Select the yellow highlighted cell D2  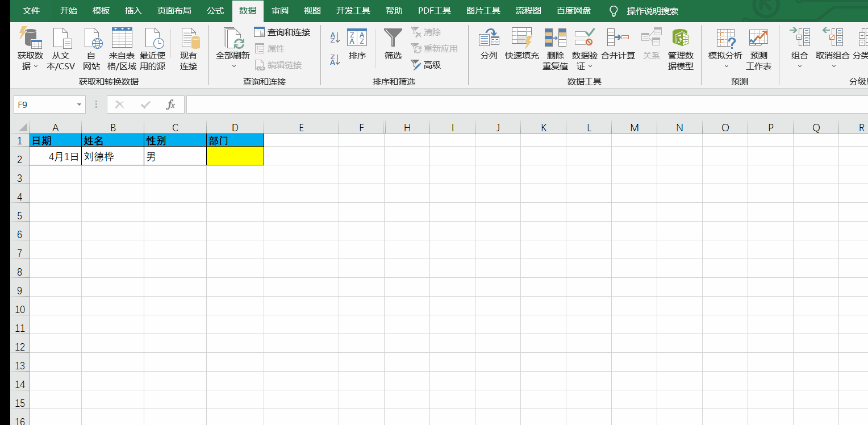(x=235, y=156)
